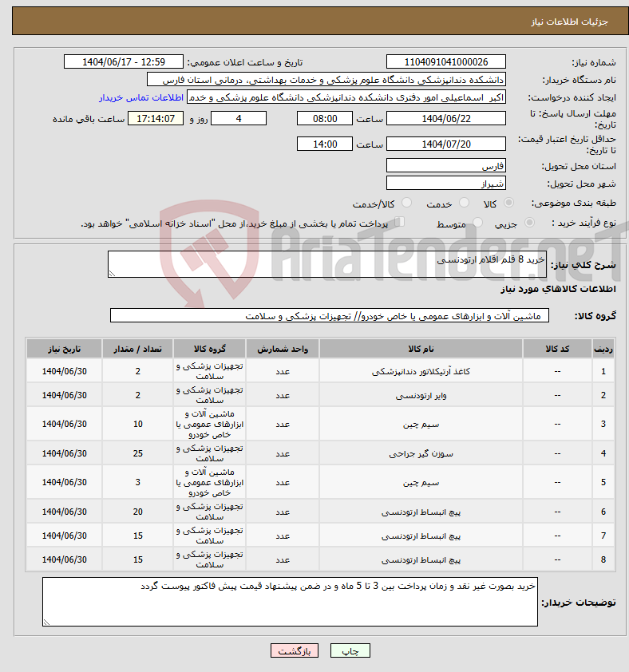Click the تاریخ نیاز column header
The width and height of the screenshot is (629, 672).
point(65,349)
